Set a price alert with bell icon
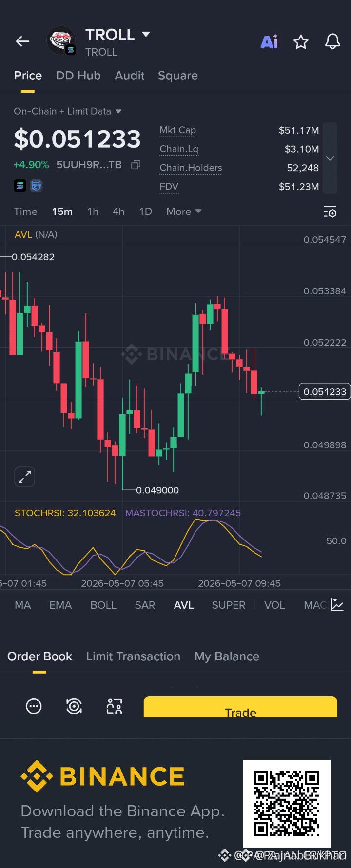This screenshot has height=868, width=351. tap(332, 41)
